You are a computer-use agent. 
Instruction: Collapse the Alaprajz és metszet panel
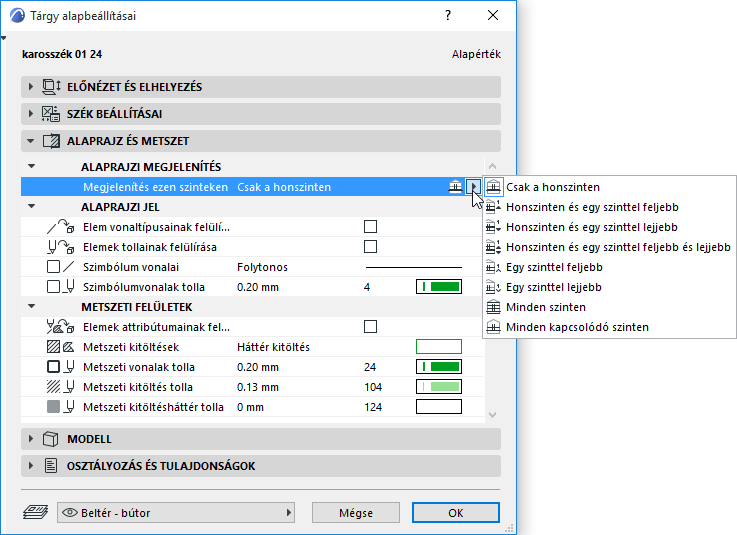pyautogui.click(x=31, y=141)
